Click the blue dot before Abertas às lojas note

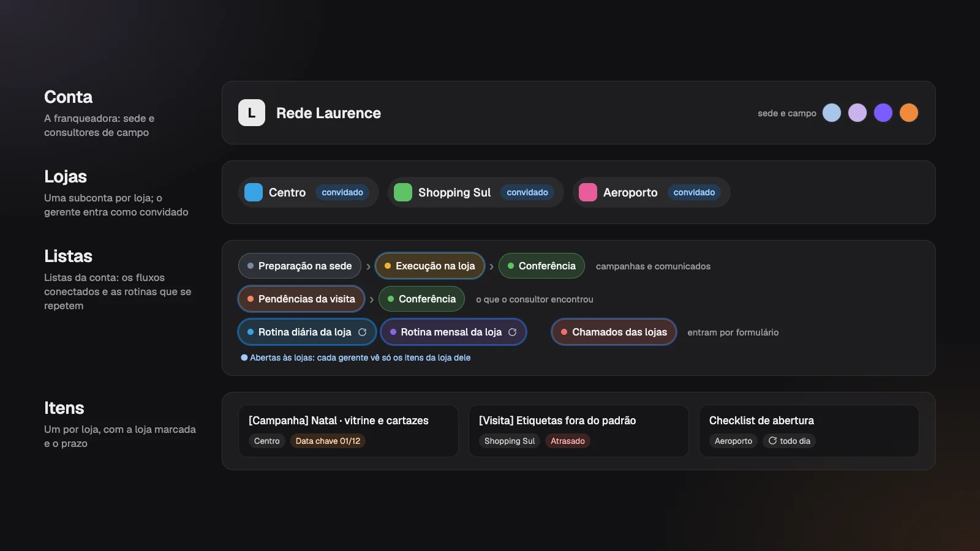[244, 358]
